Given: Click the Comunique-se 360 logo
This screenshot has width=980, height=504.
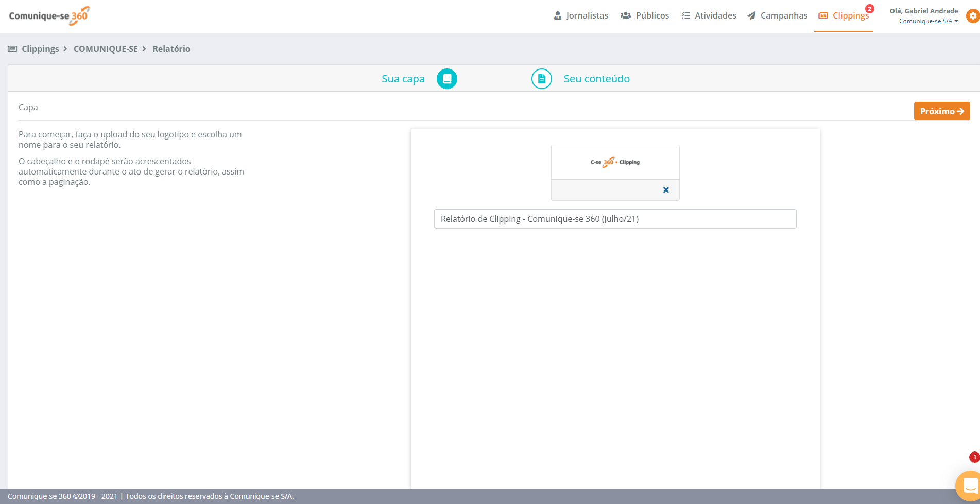Looking at the screenshot, I should [x=48, y=15].
